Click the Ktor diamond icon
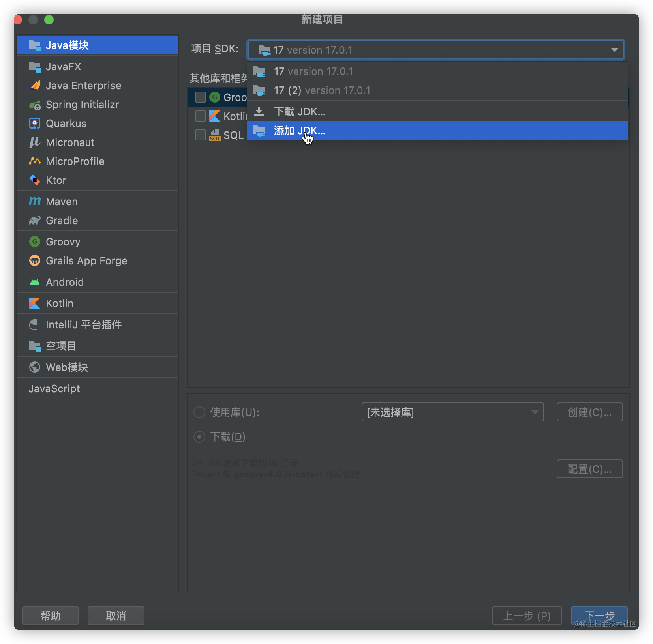Image resolution: width=653 pixels, height=644 pixels. coord(35,180)
